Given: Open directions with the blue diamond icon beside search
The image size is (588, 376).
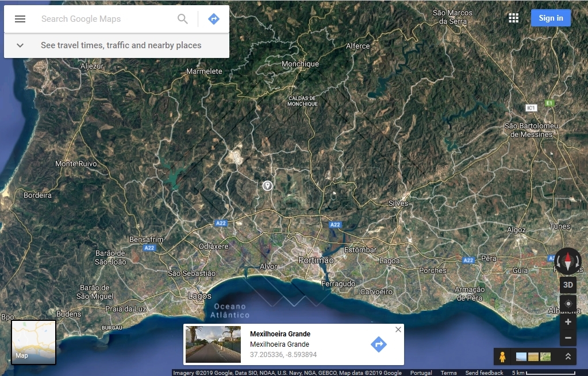Looking at the screenshot, I should (x=213, y=18).
